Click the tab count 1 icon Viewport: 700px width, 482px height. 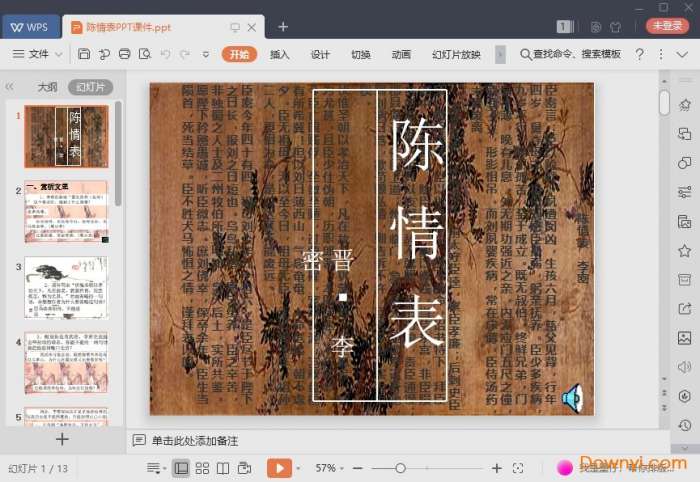click(564, 27)
